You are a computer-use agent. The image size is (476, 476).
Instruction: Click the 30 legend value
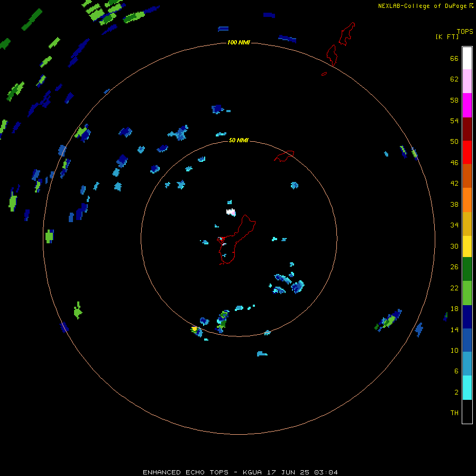tap(454, 246)
